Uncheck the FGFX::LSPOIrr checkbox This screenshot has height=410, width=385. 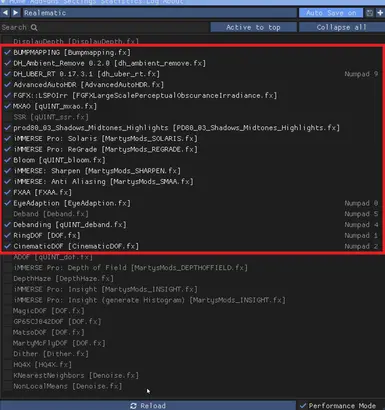8,95
